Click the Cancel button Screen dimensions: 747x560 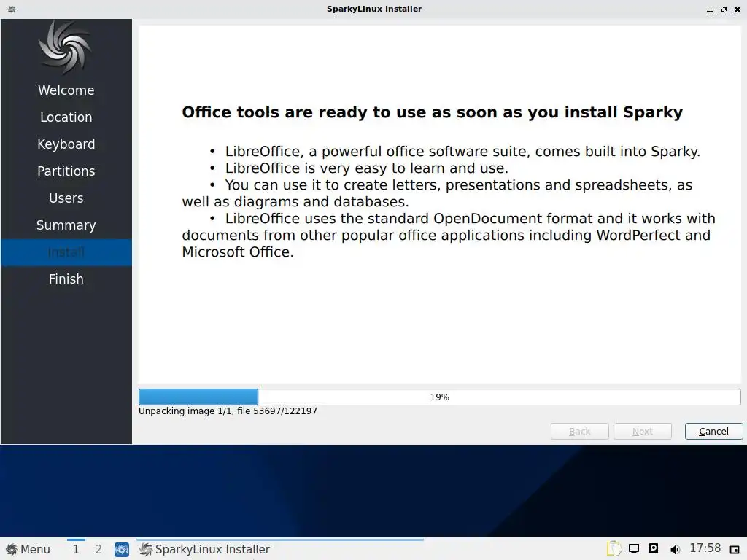tap(713, 432)
